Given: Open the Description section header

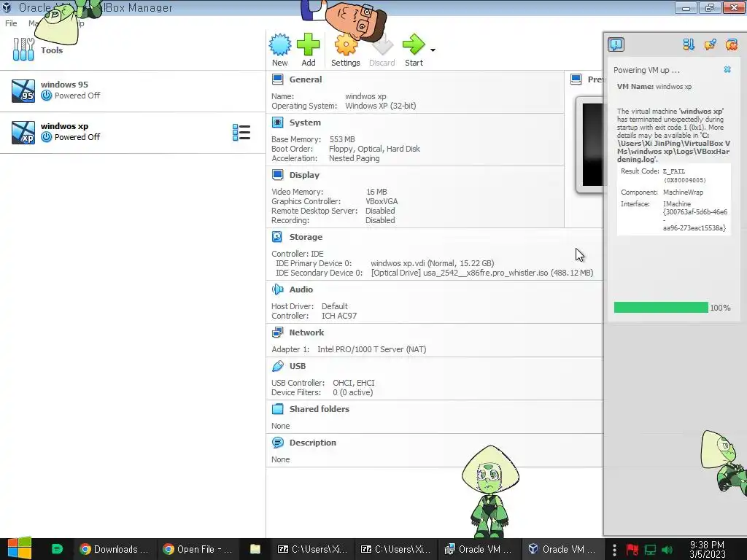Looking at the screenshot, I should pyautogui.click(x=312, y=443).
